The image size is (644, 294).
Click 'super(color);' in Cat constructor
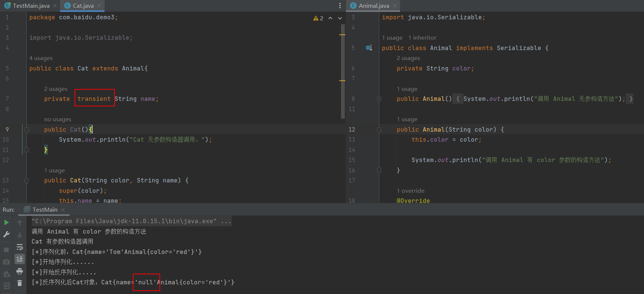(x=83, y=191)
